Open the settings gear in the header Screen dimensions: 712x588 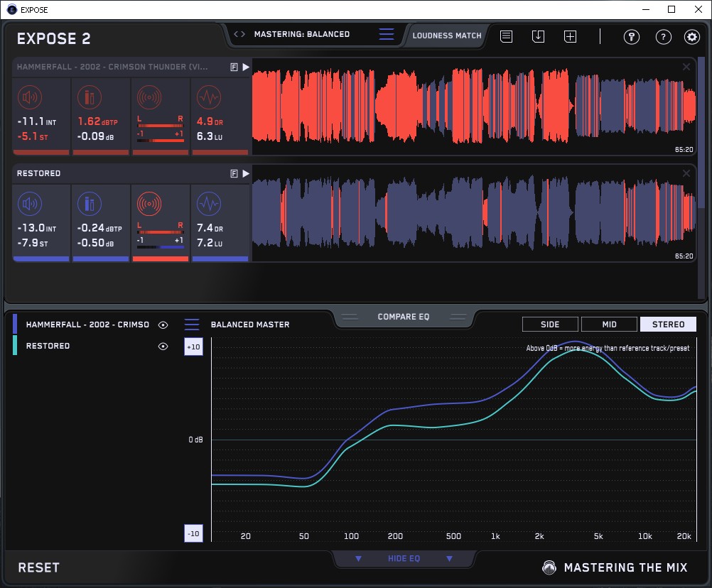pyautogui.click(x=691, y=37)
